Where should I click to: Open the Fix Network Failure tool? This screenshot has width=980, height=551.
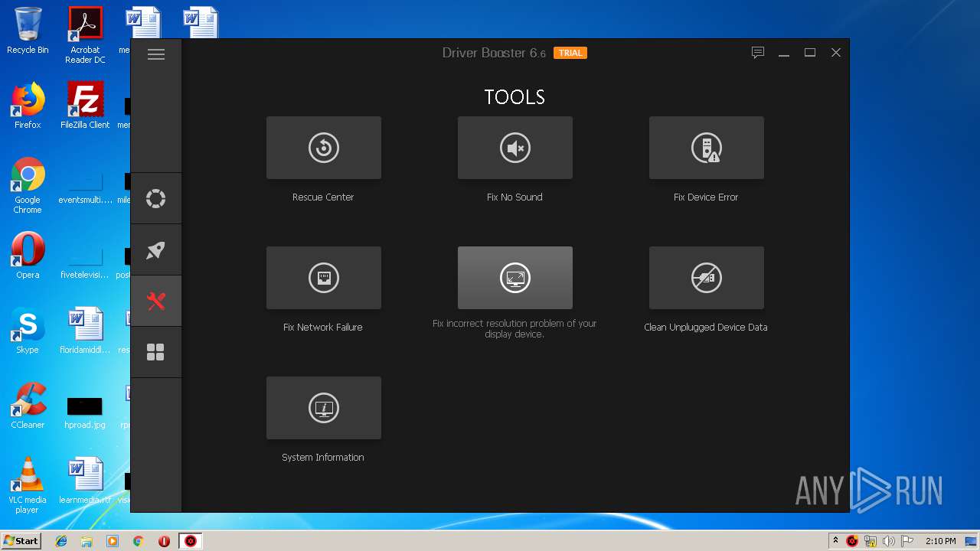point(324,278)
